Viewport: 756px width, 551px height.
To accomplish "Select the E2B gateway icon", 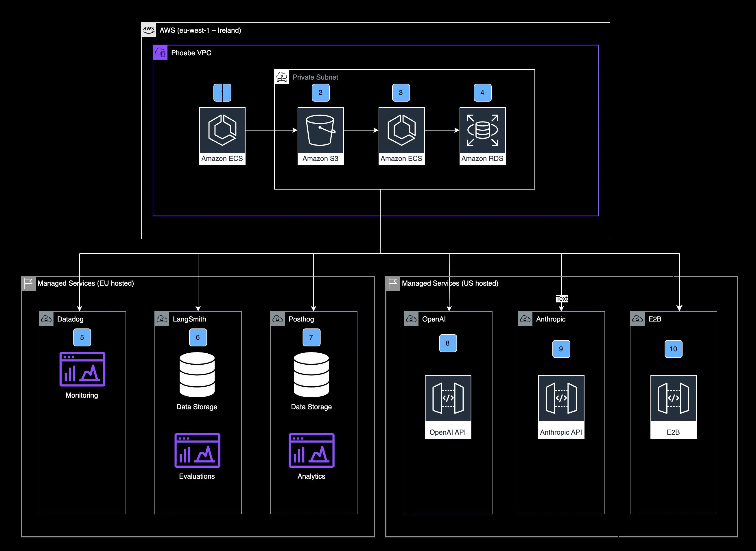I will 673,398.
